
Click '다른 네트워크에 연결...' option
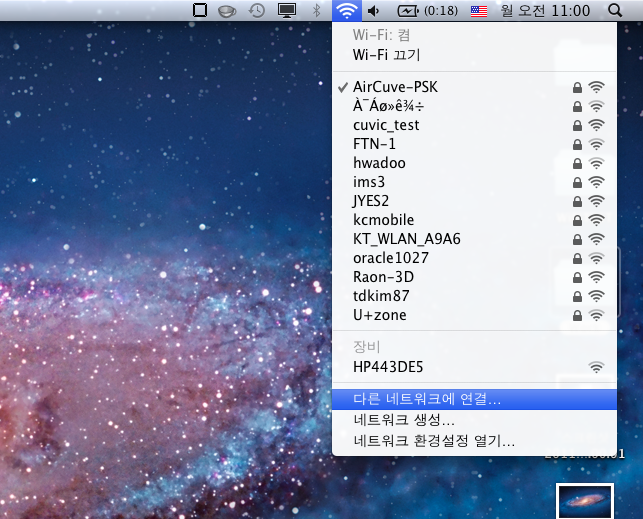coord(427,398)
